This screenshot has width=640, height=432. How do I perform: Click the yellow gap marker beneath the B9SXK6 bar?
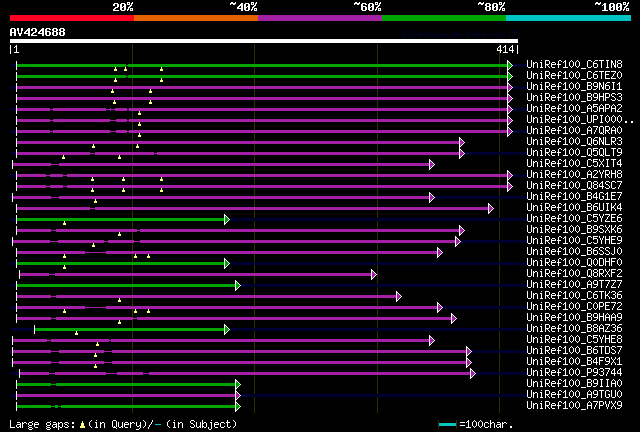119,234
